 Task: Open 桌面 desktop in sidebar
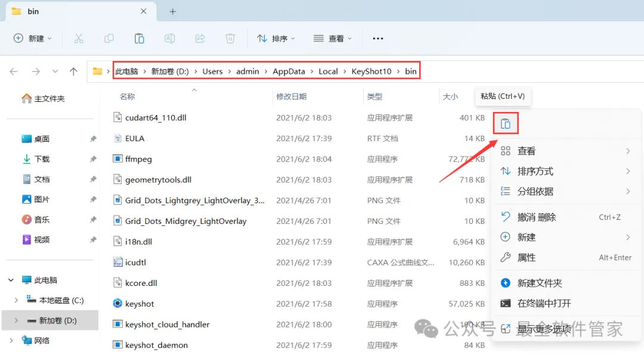(36, 139)
